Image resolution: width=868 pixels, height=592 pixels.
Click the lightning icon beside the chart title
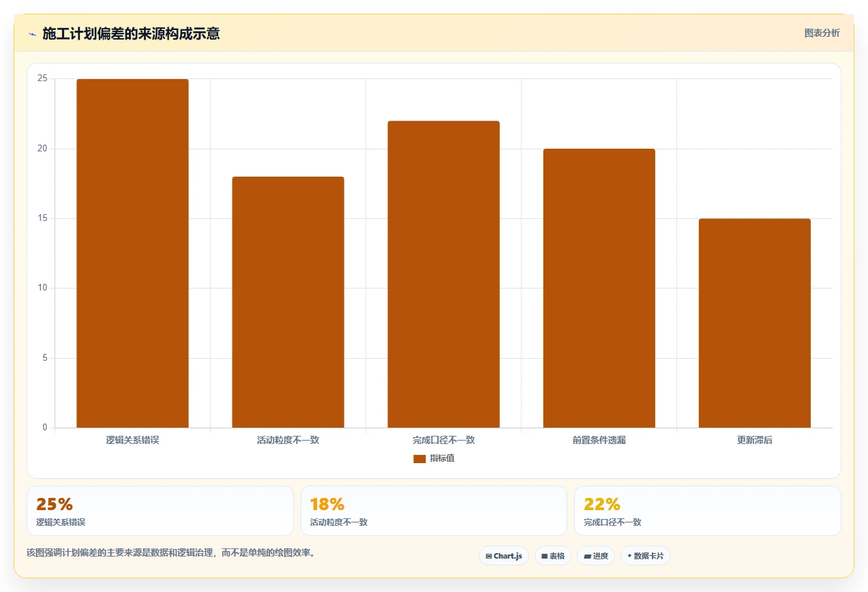(x=32, y=34)
